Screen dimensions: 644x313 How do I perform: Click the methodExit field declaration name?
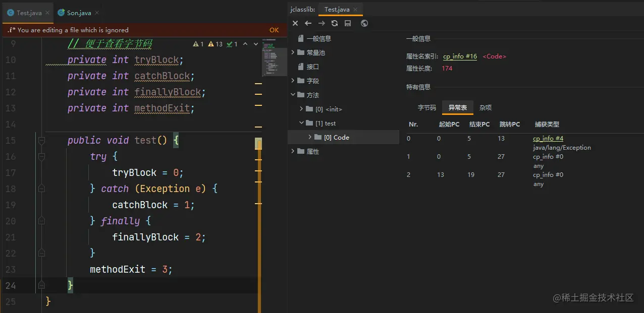click(162, 108)
